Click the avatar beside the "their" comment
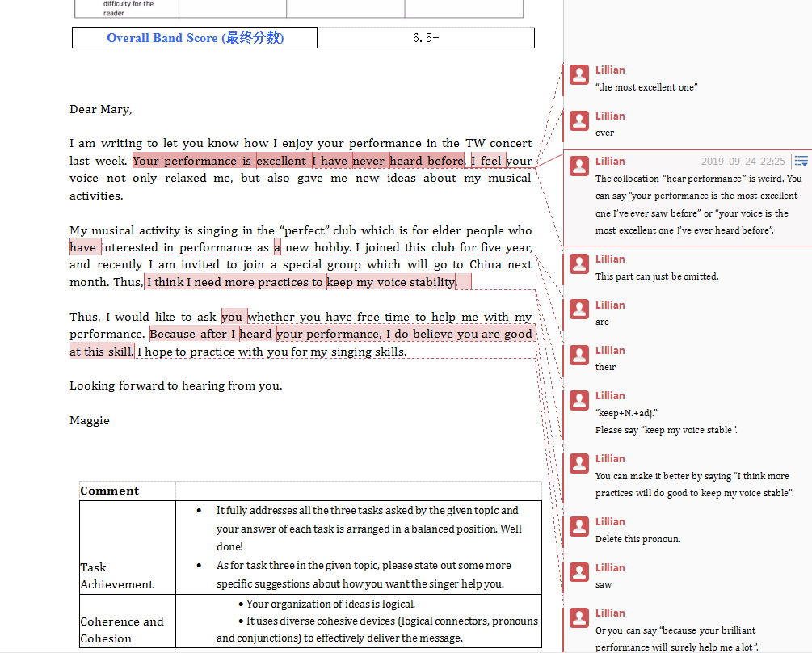Screen dimensions: 812x653 pyautogui.click(x=579, y=355)
